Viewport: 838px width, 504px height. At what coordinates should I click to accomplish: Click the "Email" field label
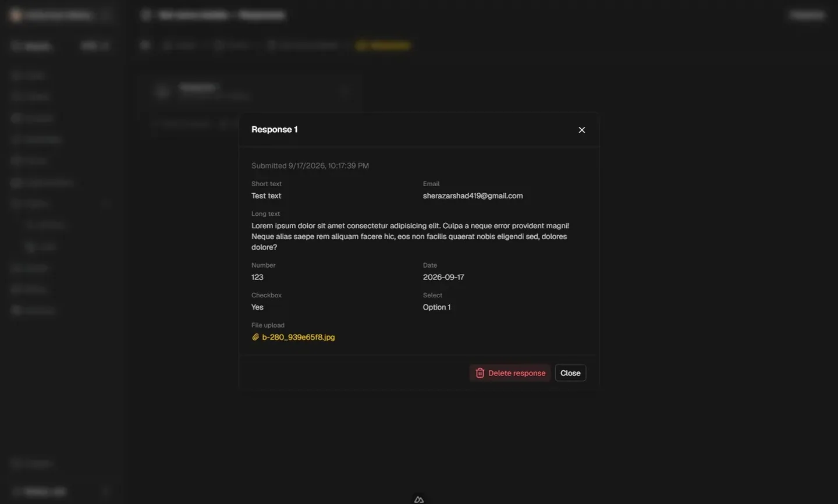[431, 184]
